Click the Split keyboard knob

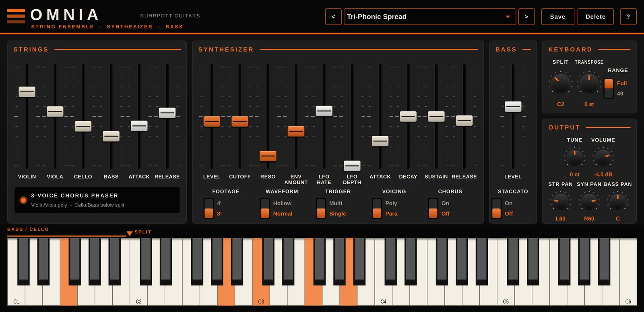pyautogui.click(x=560, y=83)
